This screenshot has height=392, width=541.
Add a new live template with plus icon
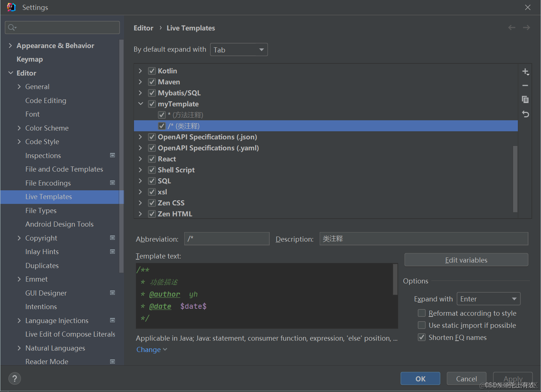pyautogui.click(x=526, y=72)
